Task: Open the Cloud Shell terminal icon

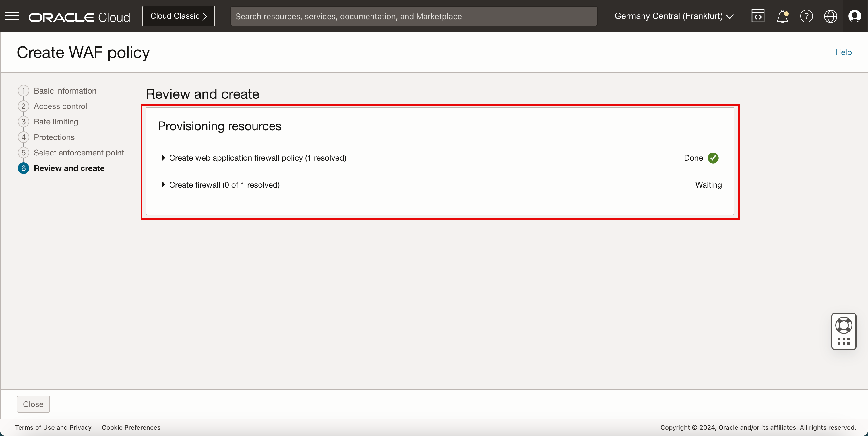Action: (x=758, y=16)
